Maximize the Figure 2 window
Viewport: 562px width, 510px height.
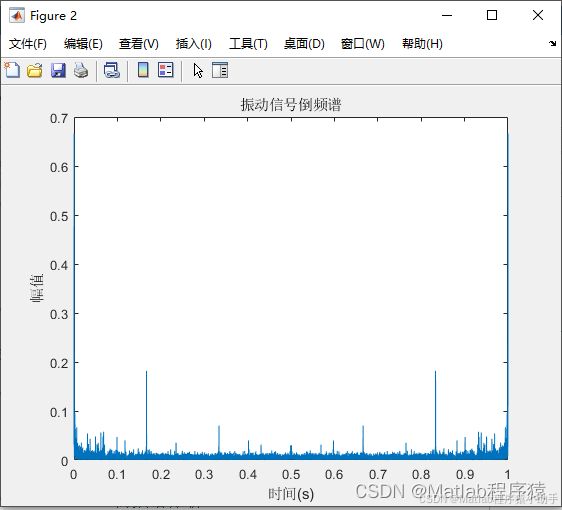click(492, 15)
